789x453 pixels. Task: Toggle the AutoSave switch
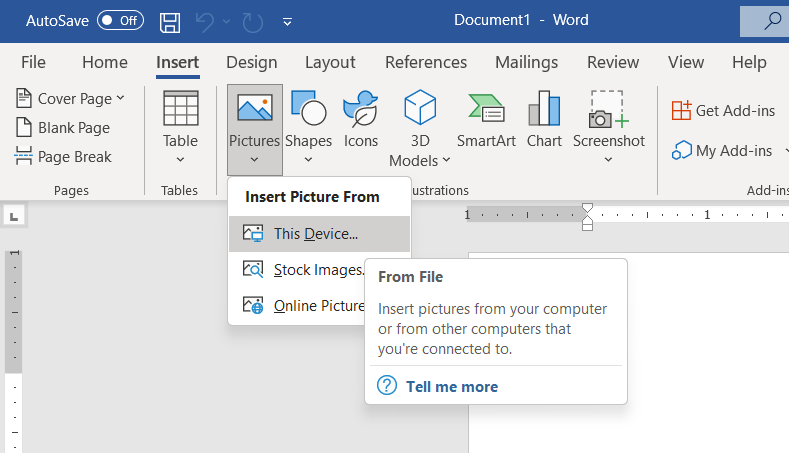[x=120, y=21]
